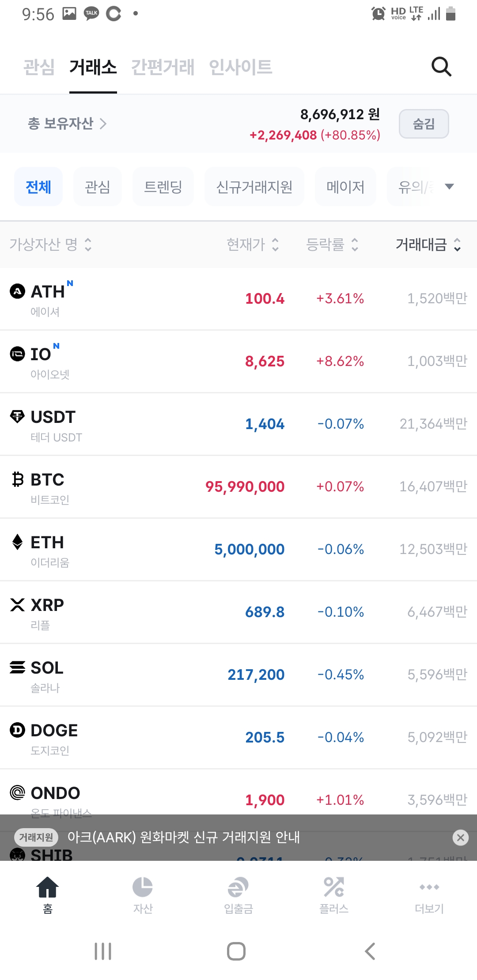
Task: Switch to 인사이트 tab
Action: pos(240,67)
